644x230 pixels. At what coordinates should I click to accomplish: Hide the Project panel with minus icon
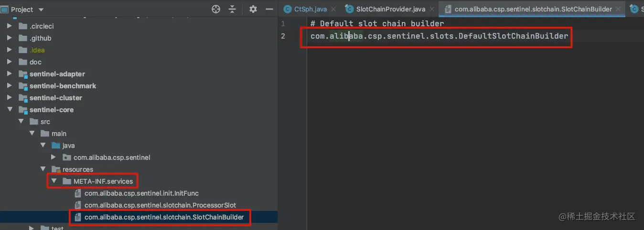click(269, 9)
